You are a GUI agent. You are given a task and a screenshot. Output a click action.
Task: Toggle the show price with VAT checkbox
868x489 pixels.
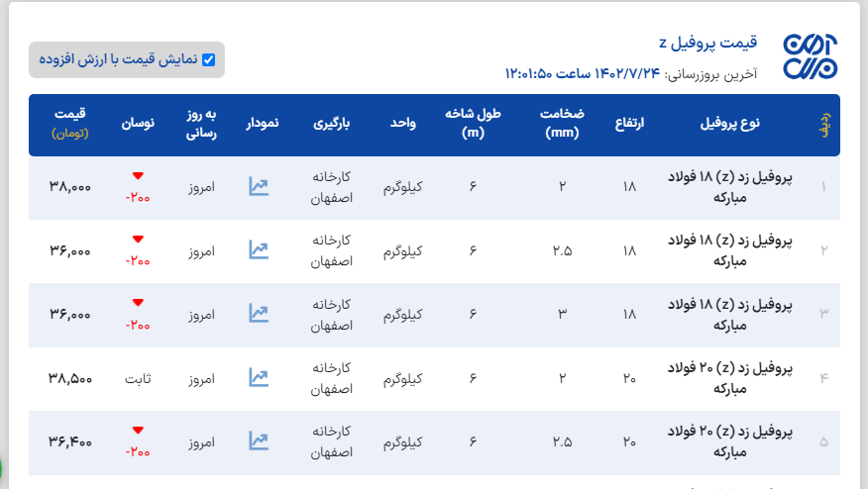[x=208, y=59]
